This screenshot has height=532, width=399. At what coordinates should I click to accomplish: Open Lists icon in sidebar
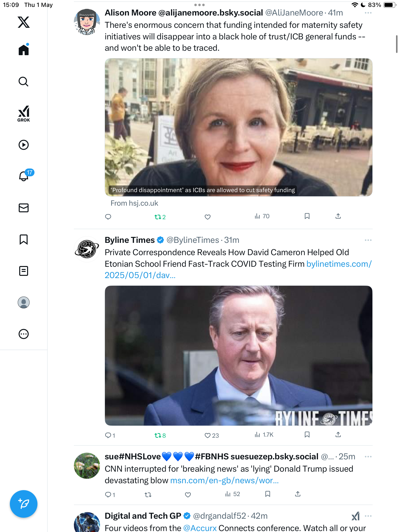click(24, 271)
